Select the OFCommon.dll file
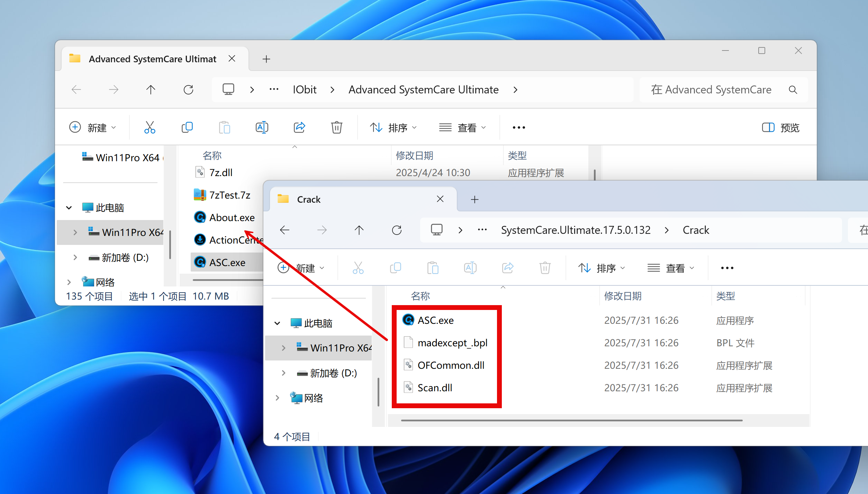Viewport: 868px width, 494px height. [x=451, y=365]
